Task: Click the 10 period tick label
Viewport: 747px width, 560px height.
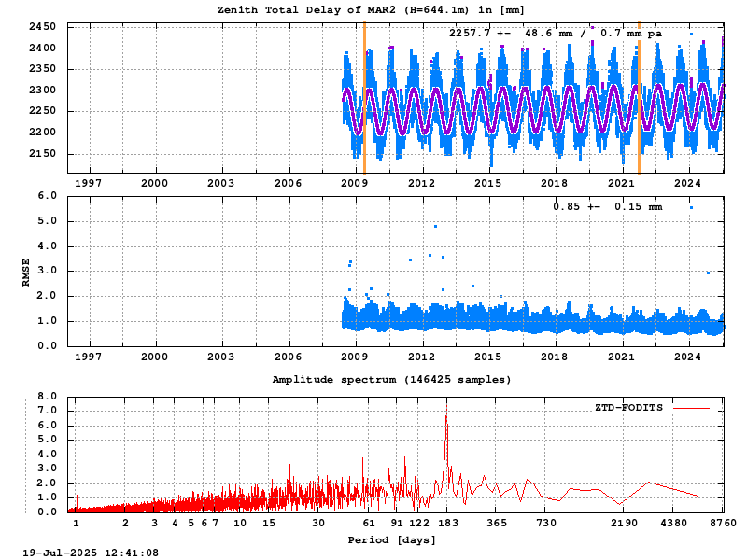Action: coord(240,523)
